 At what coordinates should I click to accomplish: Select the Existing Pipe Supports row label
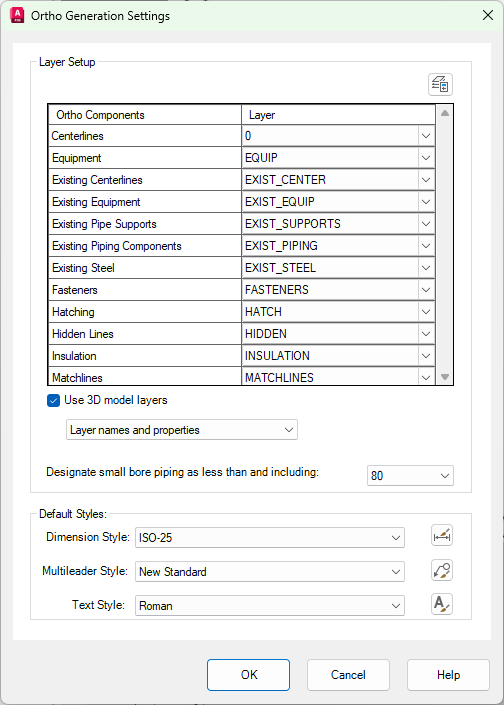click(x=104, y=224)
